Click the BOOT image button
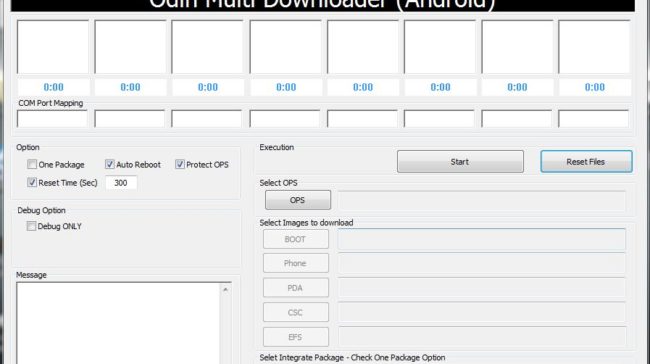The image size is (650, 364). point(296,239)
